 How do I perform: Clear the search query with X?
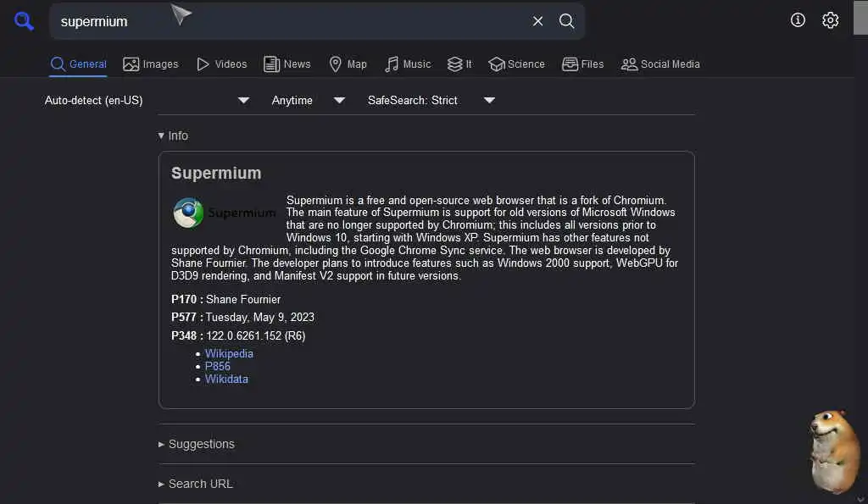pos(537,21)
